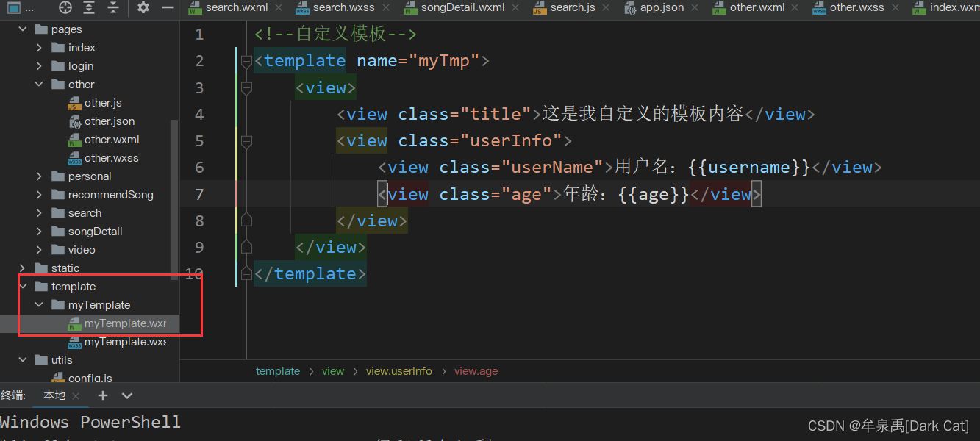
Task: Click the select opened file crosshair icon
Action: tap(65, 8)
